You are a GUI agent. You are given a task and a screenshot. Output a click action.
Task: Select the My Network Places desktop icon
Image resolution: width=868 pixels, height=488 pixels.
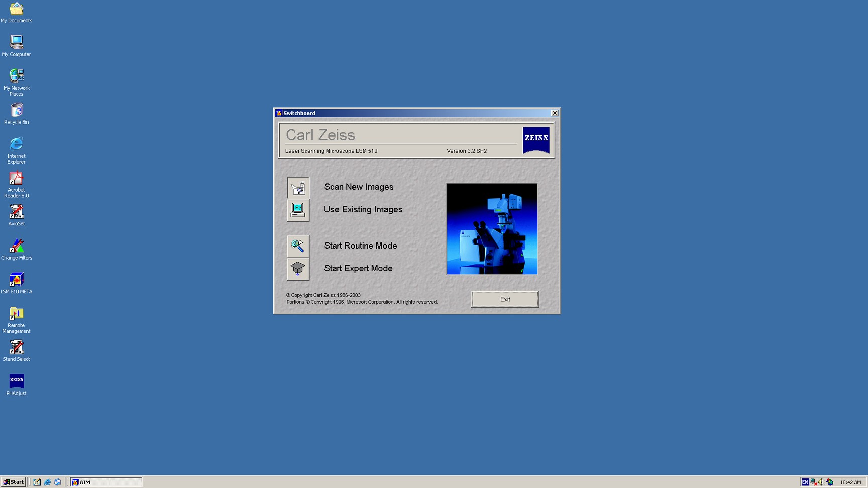pyautogui.click(x=17, y=82)
